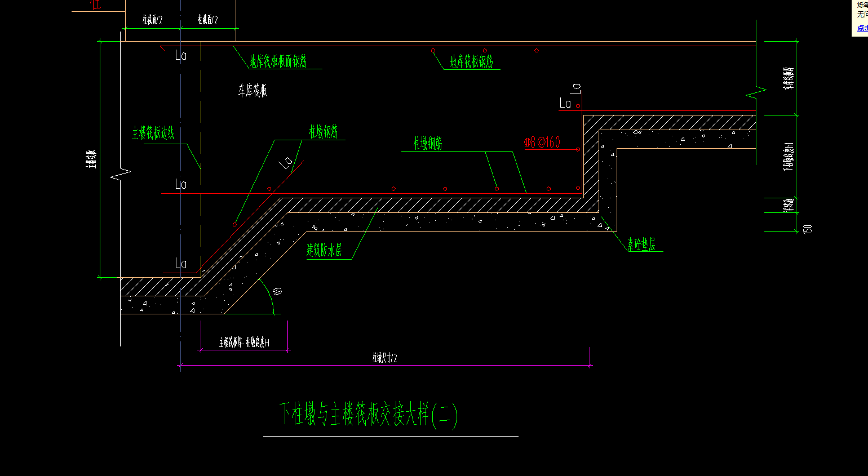Select the diagonal La anchorage label
The width and height of the screenshot is (868, 476).
pos(286,163)
